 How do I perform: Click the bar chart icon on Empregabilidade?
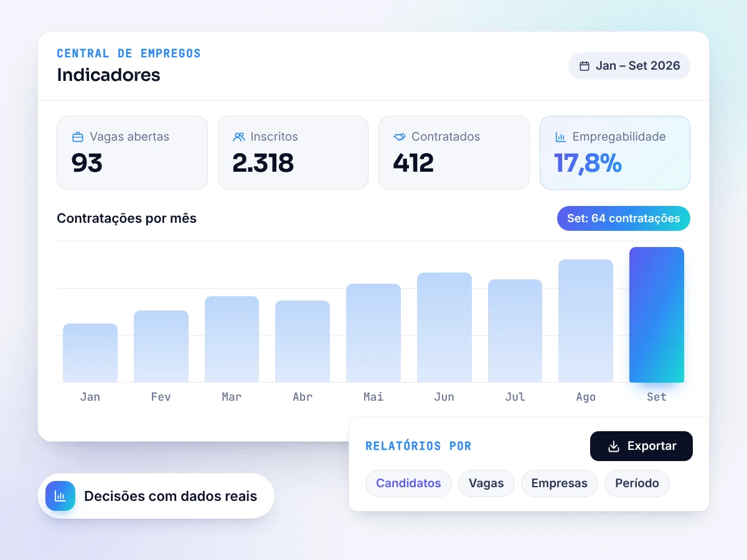pyautogui.click(x=560, y=137)
